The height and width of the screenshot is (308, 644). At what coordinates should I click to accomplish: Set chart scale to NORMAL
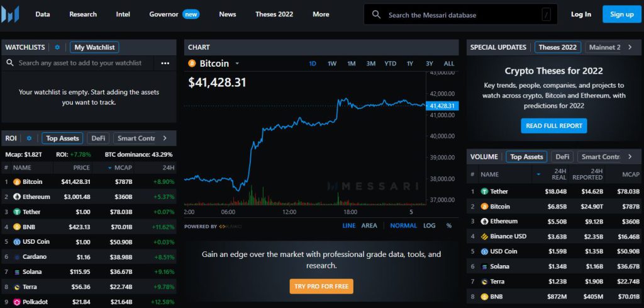(403, 225)
